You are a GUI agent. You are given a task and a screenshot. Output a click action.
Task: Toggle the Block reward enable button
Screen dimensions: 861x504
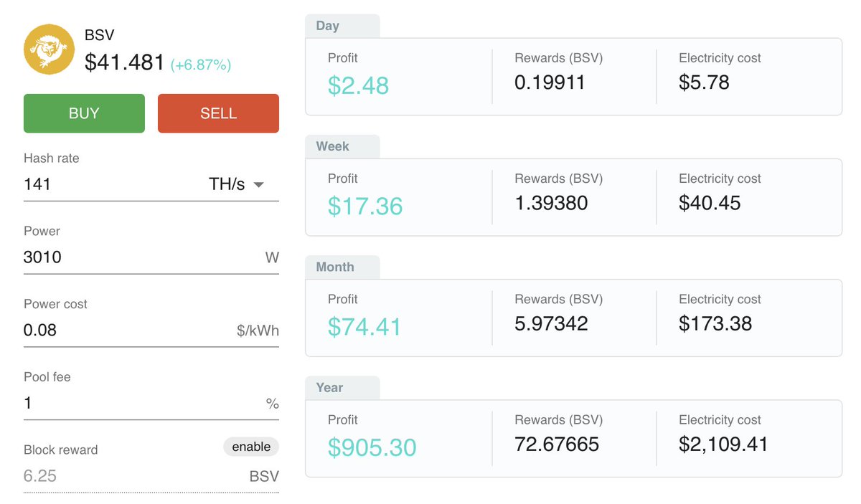click(251, 447)
